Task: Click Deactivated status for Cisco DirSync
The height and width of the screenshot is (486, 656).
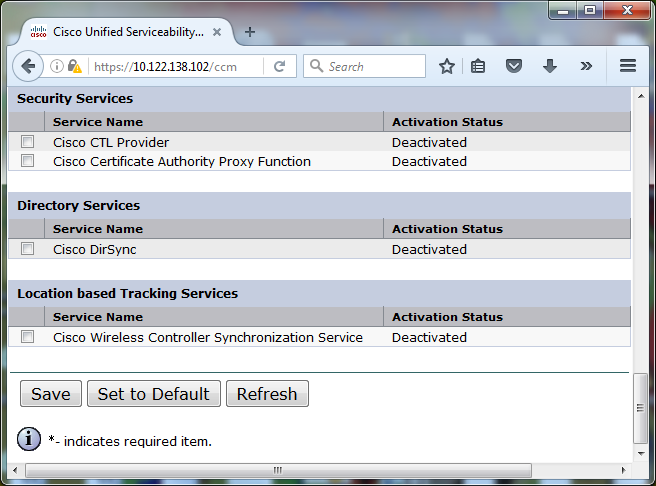Action: pyautogui.click(x=429, y=250)
